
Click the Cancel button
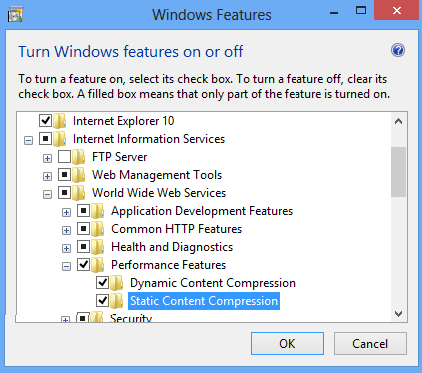(x=370, y=343)
